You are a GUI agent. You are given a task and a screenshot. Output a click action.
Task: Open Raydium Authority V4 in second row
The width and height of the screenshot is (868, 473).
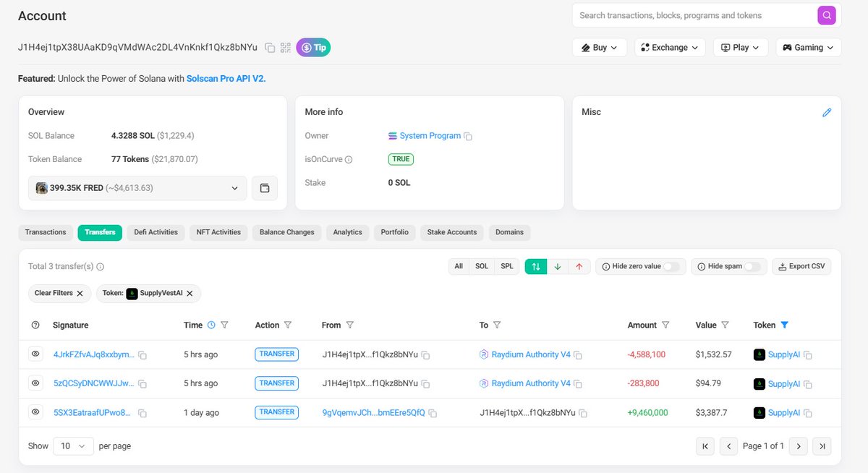(531, 383)
